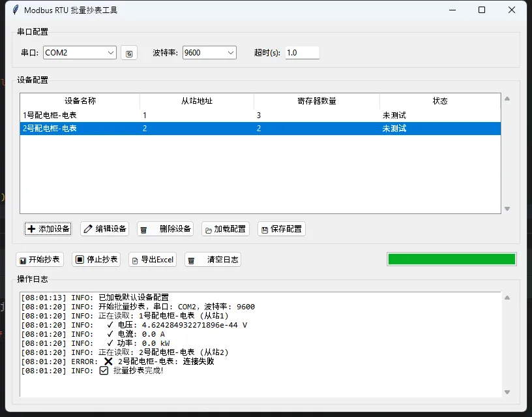Click the refresh serial ports icon button

pos(129,53)
